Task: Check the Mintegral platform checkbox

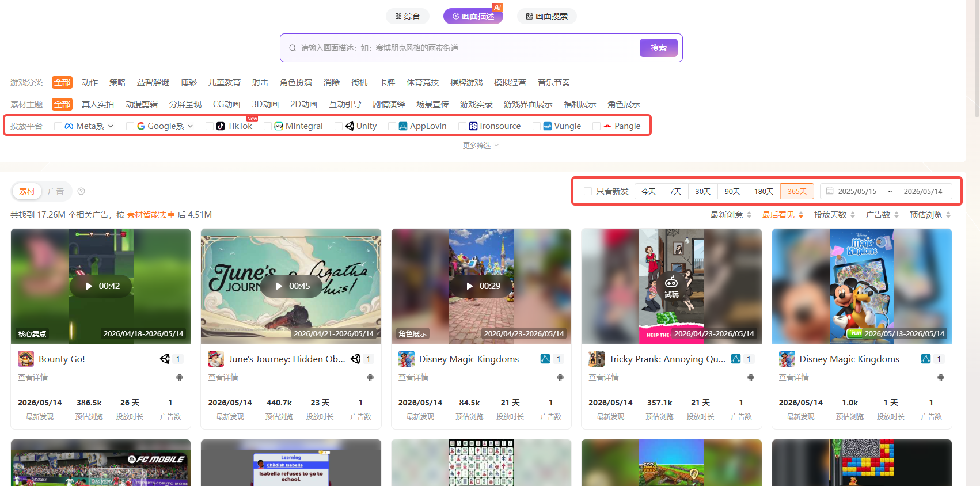Action: [x=268, y=126]
